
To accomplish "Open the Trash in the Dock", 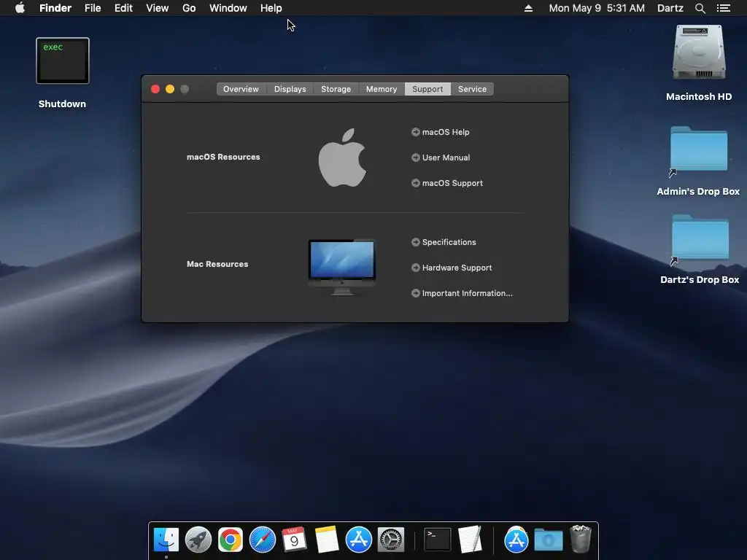I will (x=580, y=539).
